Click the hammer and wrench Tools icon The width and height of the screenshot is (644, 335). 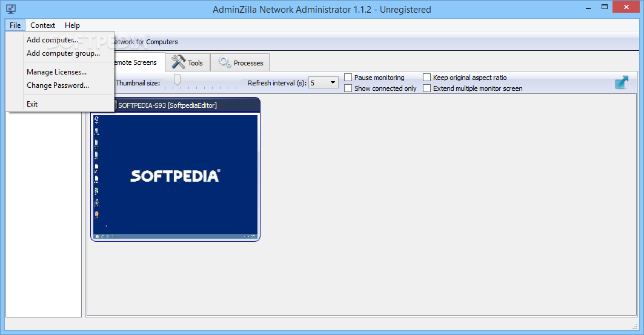coord(178,62)
